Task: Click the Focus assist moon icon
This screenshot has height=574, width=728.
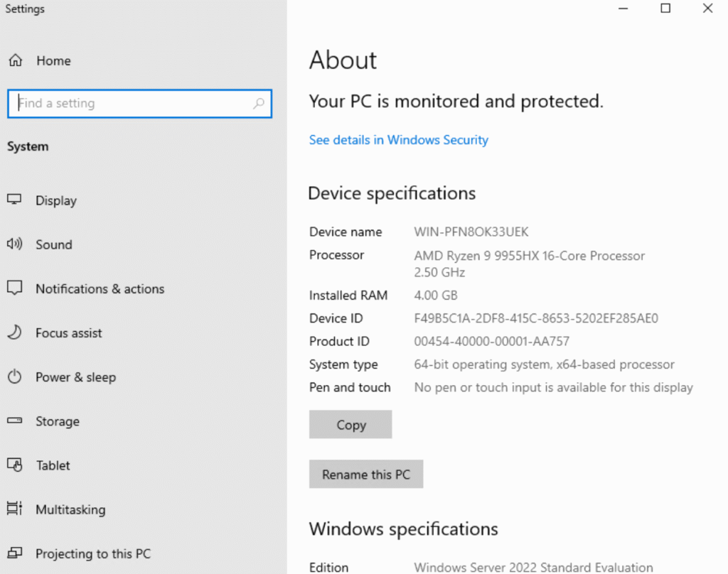Action: [x=14, y=332]
